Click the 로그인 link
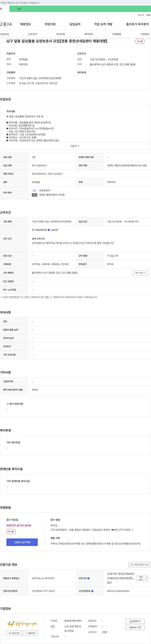 coord(141,15)
